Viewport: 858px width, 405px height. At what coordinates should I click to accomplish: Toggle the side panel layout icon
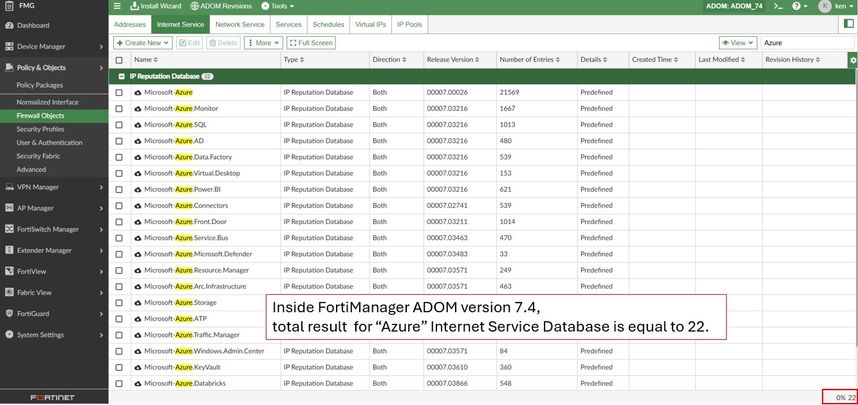coord(849,23)
